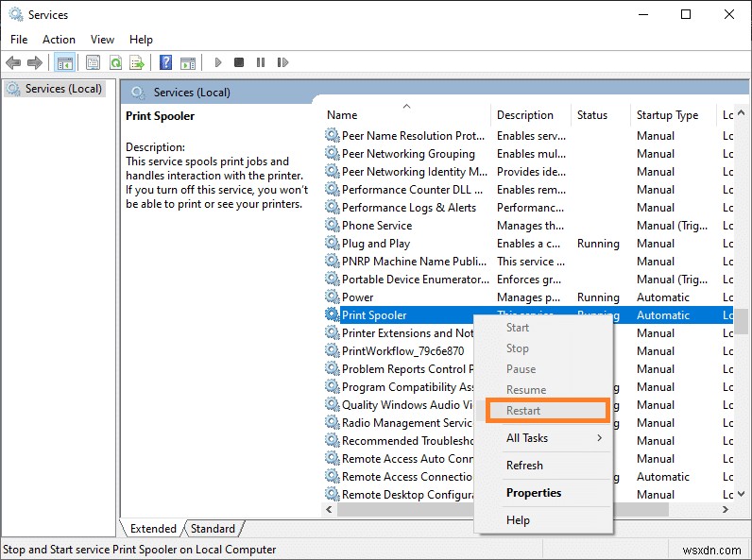Viewport: 752px width, 560px height.
Task: Click the gear icon beside Remote Desktop Configuration
Action: coord(332,494)
